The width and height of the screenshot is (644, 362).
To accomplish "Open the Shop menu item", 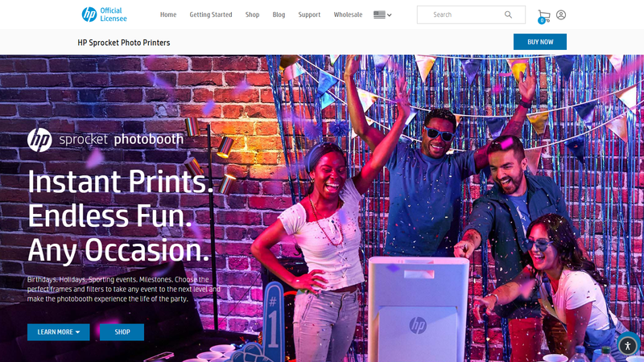I will pos(252,14).
